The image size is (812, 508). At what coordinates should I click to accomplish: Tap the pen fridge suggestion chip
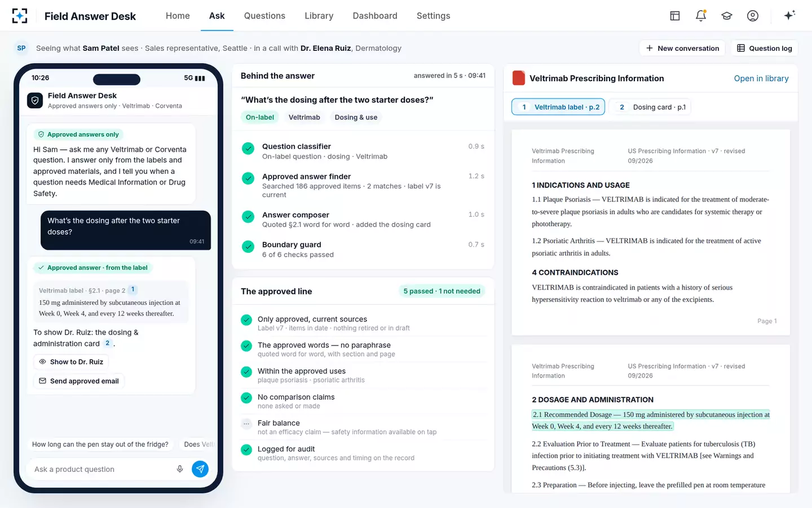coord(100,444)
